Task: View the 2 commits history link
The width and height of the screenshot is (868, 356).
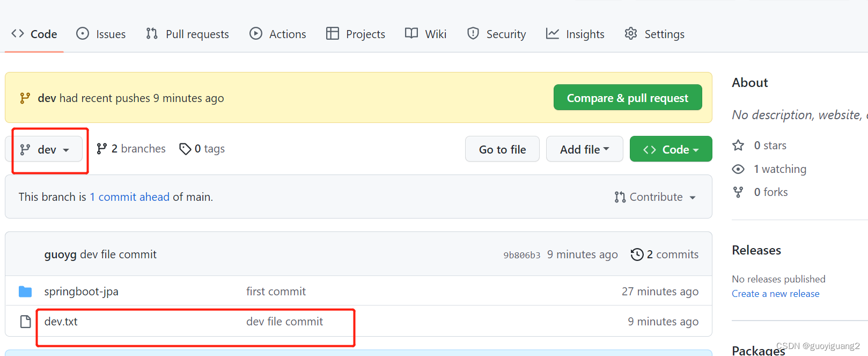Action: click(665, 255)
